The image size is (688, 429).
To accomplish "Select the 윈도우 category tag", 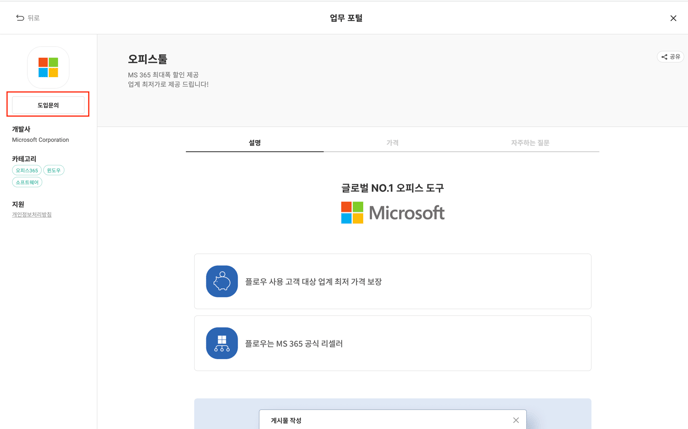I will (54, 170).
